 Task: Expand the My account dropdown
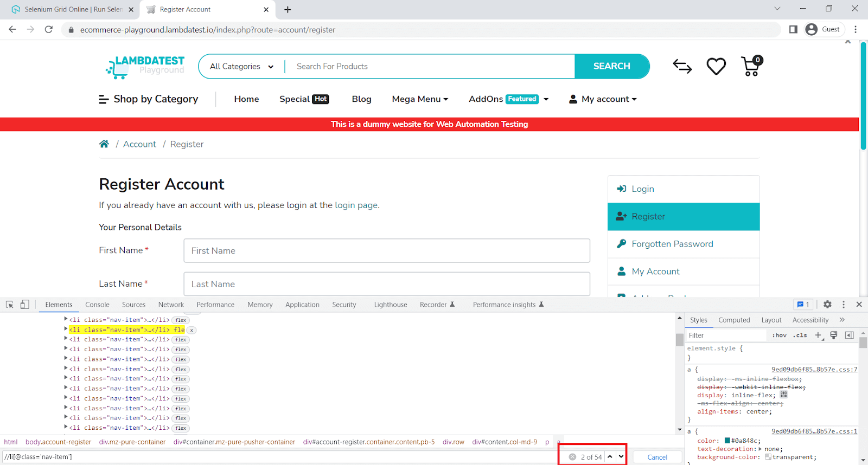[x=603, y=99]
